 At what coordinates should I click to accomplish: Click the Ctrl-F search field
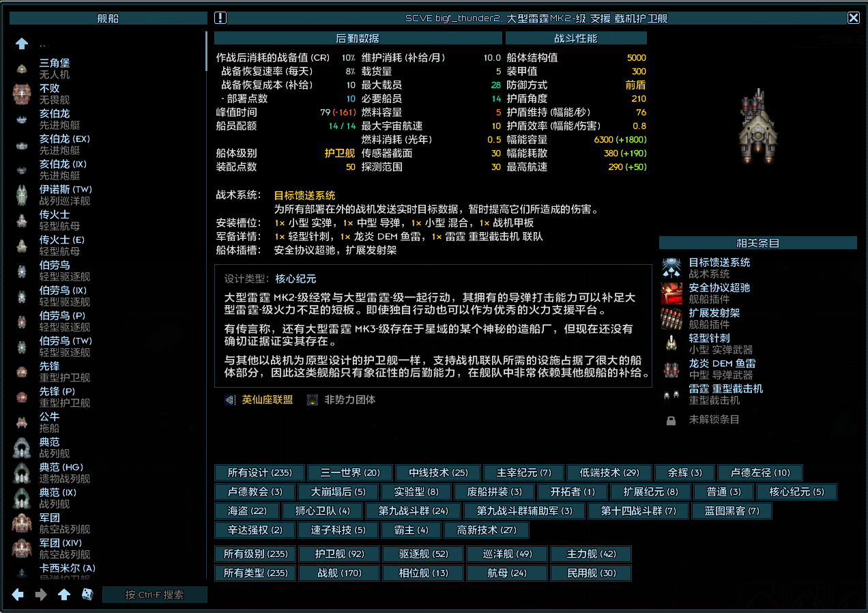(x=155, y=595)
